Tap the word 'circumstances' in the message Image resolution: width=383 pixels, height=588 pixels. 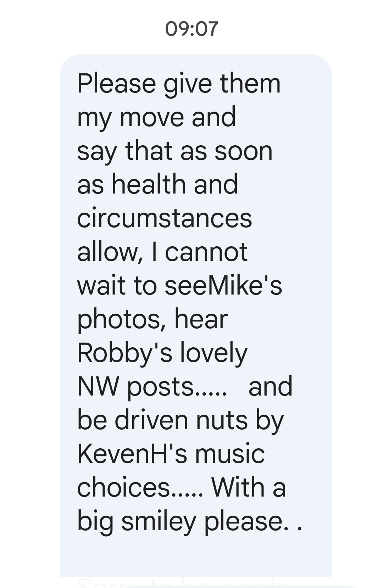click(165, 218)
